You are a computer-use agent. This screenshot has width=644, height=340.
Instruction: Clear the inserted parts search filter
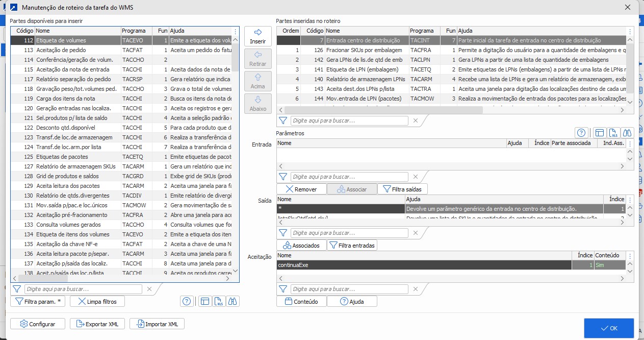[x=416, y=121]
